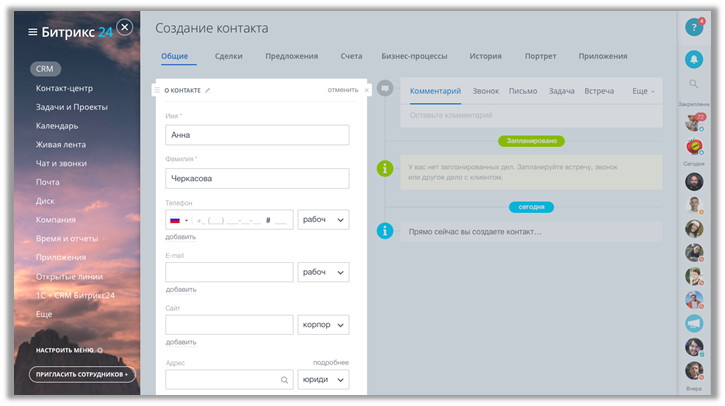Select the Встреча timeline tab

599,91
